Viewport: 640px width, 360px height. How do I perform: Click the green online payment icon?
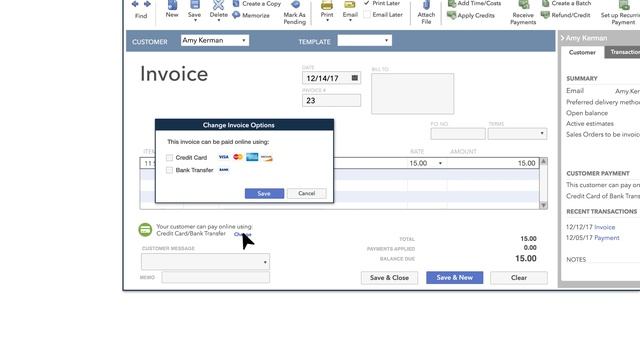145,230
